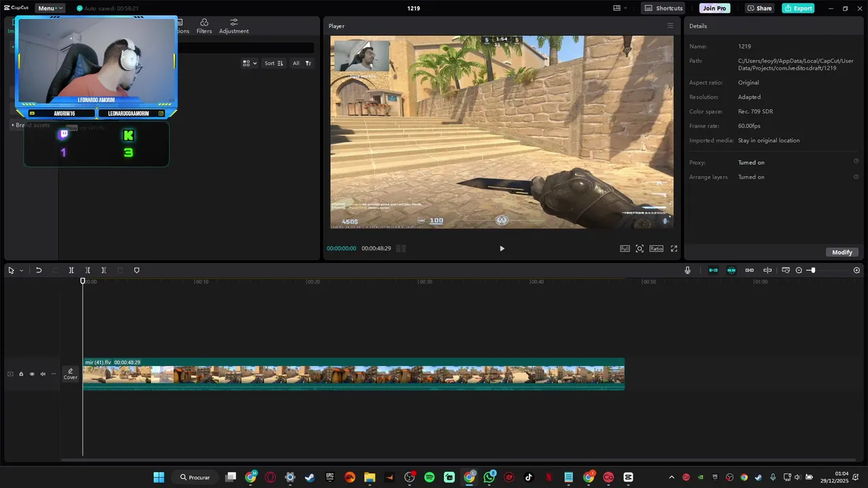
Task: Delete right of playhead tool
Action: [104, 270]
